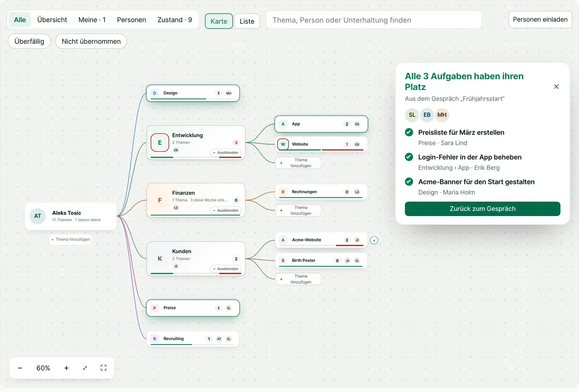
Task: Switch to Liste view
Action: (247, 21)
